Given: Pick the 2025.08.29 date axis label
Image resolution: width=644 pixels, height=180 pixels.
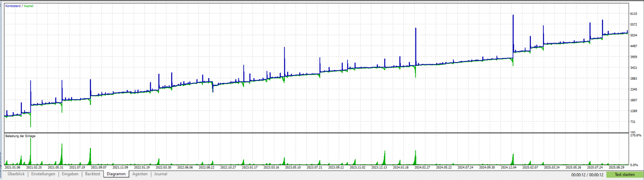Looking at the screenshot, I should (x=616, y=167).
